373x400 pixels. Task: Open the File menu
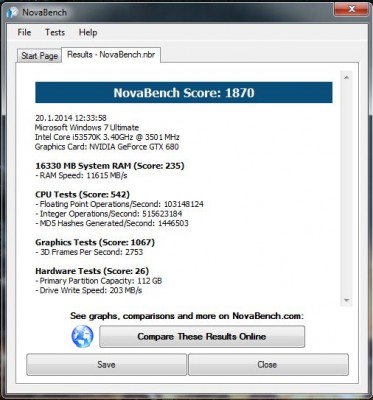coord(24,32)
